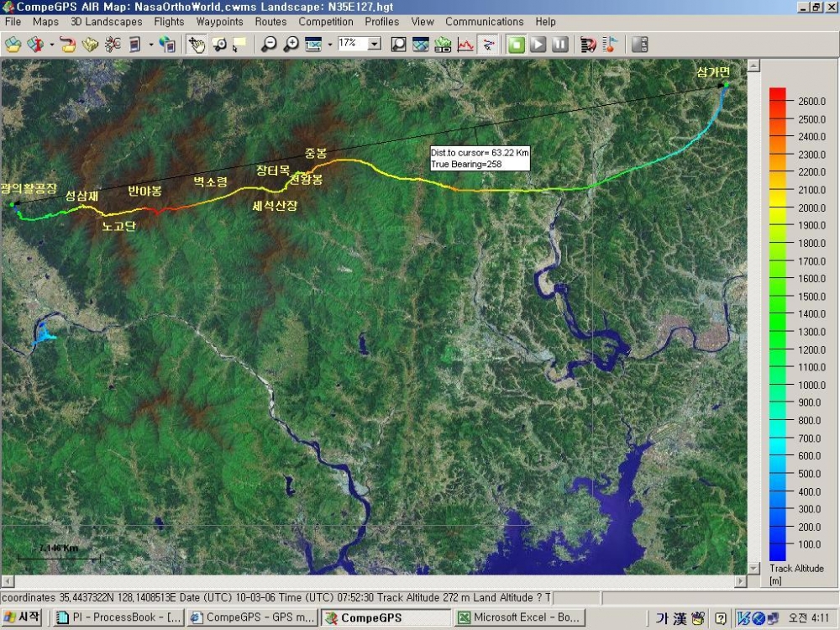Open the 17% zoom level dropdown
This screenshot has height=630, width=840.
click(x=375, y=44)
